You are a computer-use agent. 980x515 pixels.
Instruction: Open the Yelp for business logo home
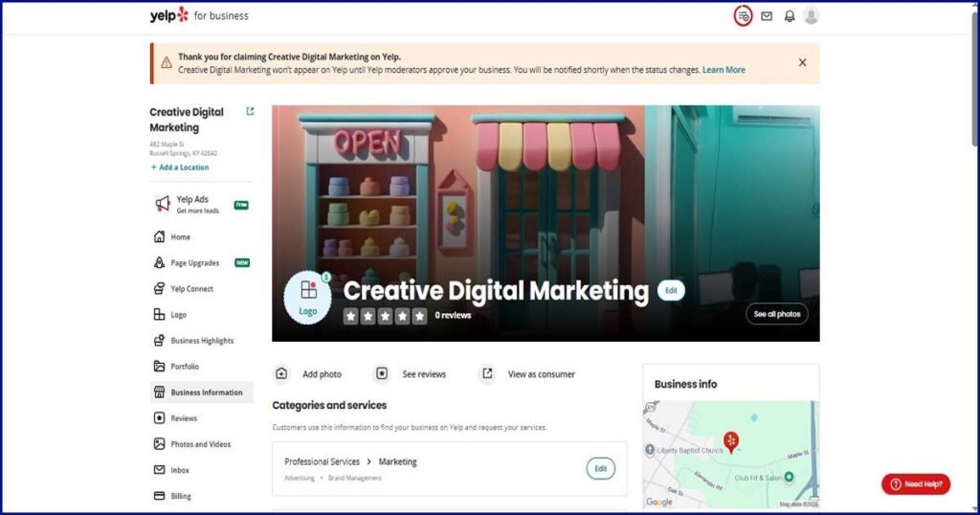pyautogui.click(x=199, y=15)
